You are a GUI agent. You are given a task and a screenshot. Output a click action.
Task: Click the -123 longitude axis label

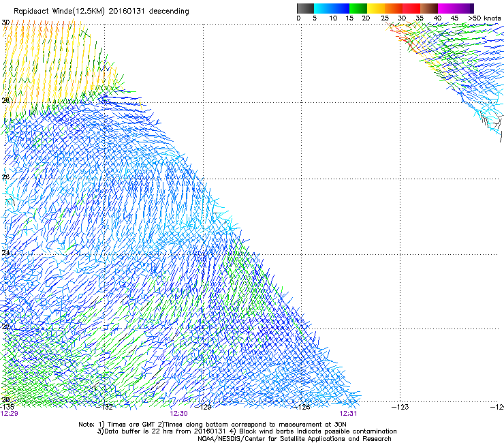point(400,407)
